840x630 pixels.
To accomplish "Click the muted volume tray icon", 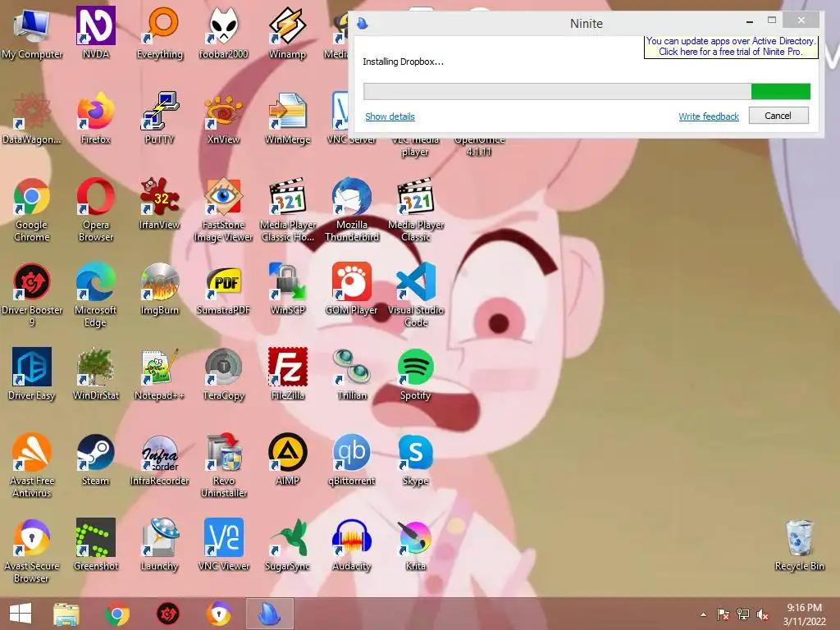I will [x=762, y=614].
